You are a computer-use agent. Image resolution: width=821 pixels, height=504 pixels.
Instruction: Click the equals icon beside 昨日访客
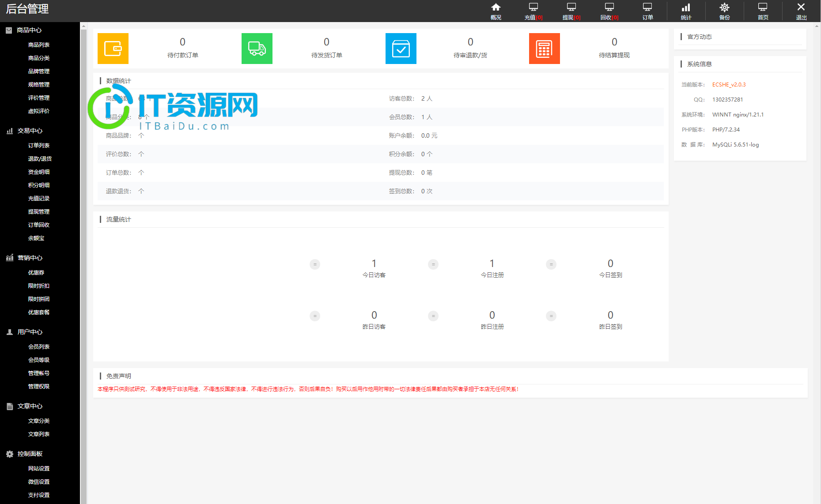(x=315, y=316)
